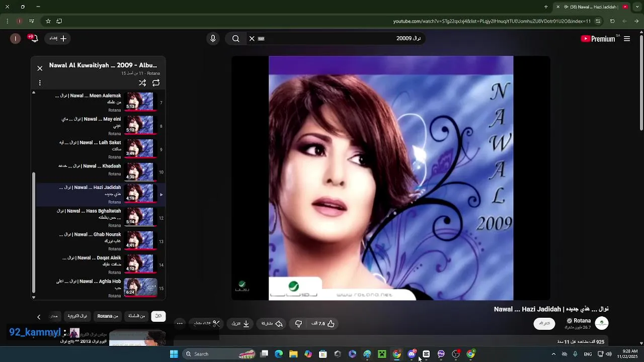Reload the page in the browser

coord(612,21)
